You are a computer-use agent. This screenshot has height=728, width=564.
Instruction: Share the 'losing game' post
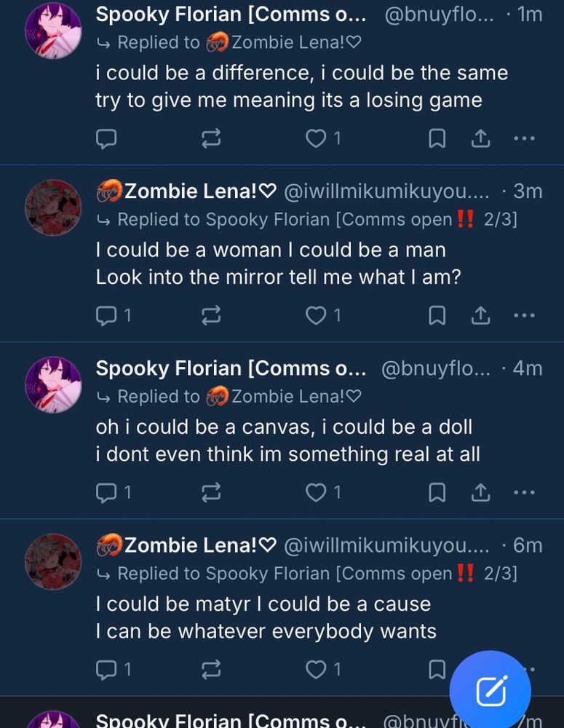(x=481, y=138)
